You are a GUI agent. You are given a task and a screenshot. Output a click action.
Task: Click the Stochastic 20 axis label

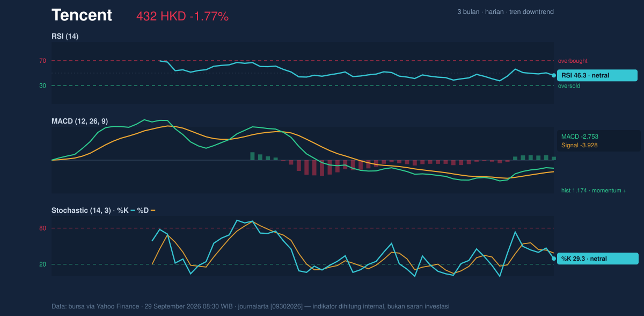42,264
